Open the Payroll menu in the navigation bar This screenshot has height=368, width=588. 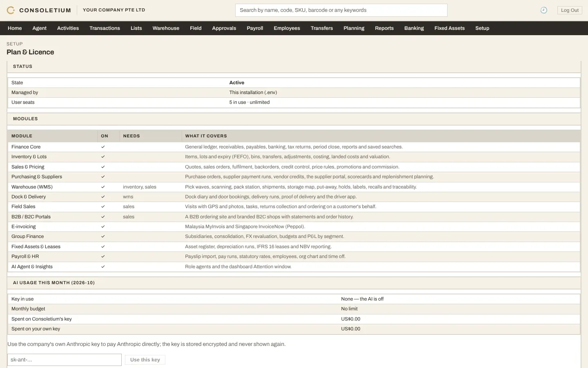coord(255,28)
